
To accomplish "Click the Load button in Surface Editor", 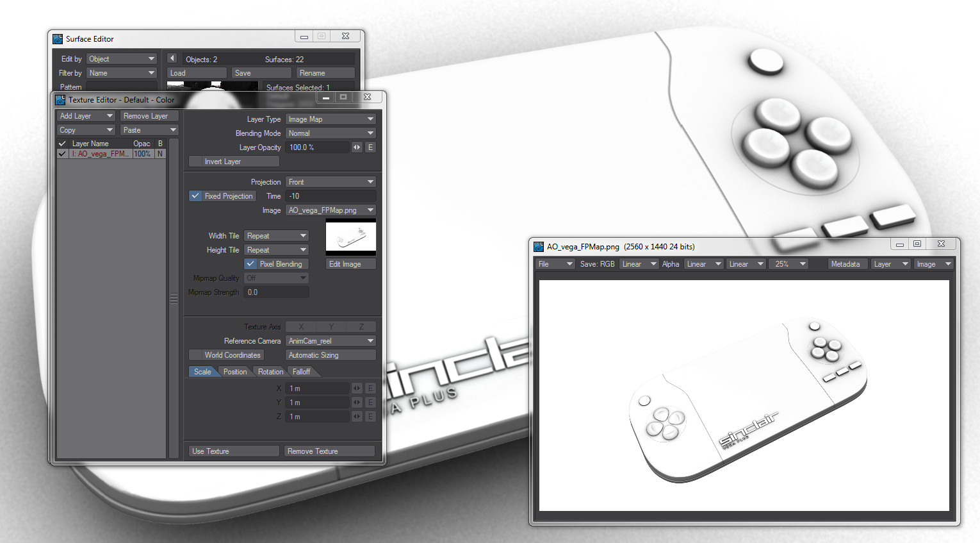I will click(x=197, y=73).
